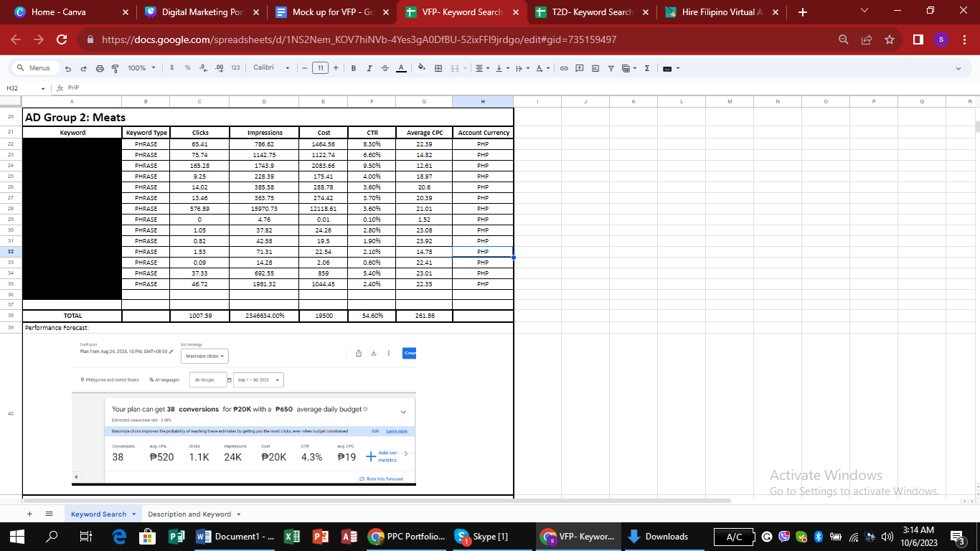Print the spreadsheet using the printer icon

coord(100,68)
